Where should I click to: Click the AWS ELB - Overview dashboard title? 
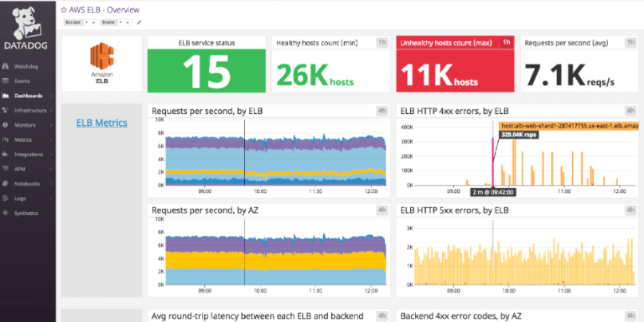tap(104, 10)
